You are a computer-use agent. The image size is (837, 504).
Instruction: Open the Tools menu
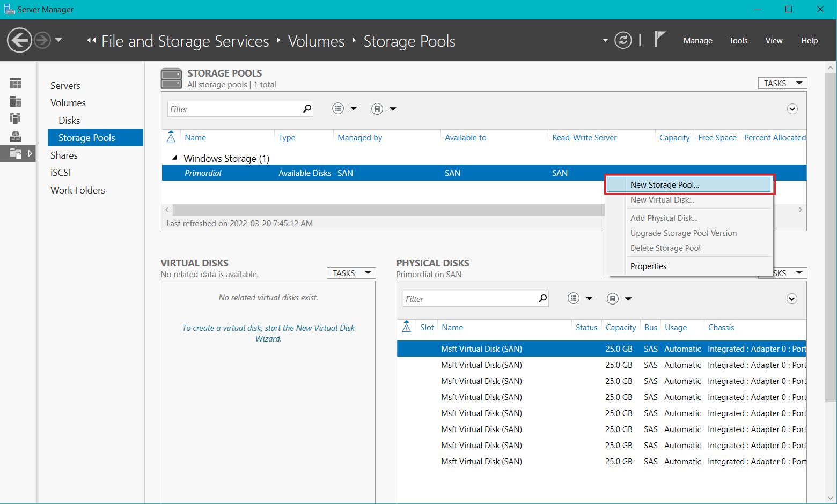click(x=738, y=41)
